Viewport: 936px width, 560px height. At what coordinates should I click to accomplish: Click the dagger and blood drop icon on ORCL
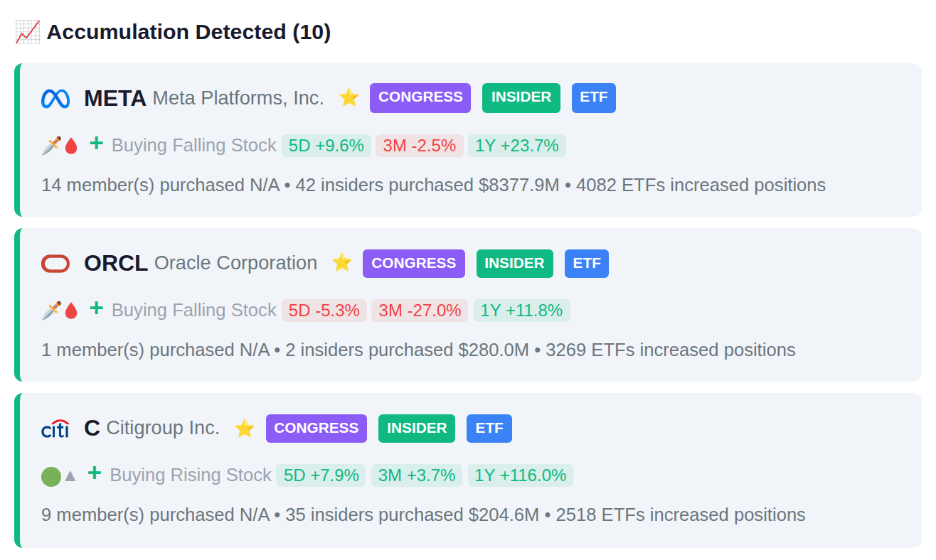click(60, 311)
